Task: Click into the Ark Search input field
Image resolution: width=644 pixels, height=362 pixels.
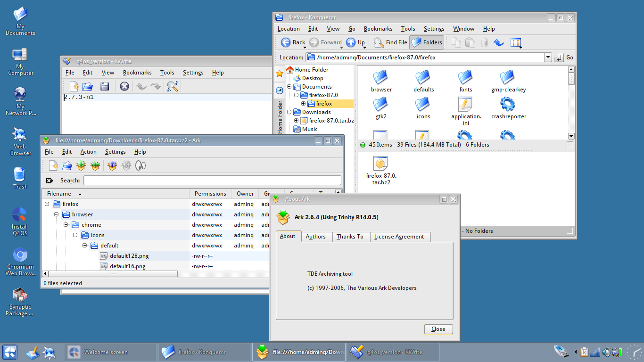Action: pos(212,181)
